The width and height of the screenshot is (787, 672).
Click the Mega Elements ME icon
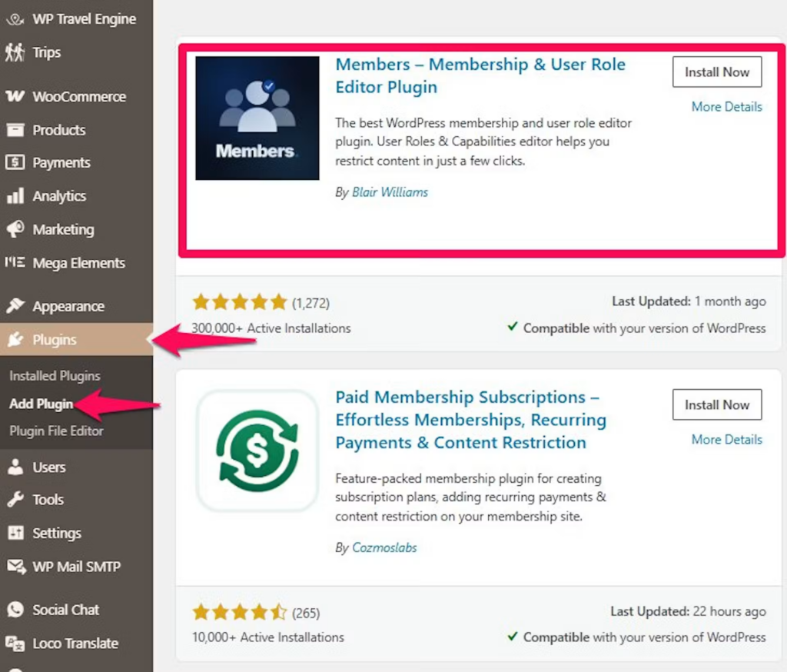(15, 262)
